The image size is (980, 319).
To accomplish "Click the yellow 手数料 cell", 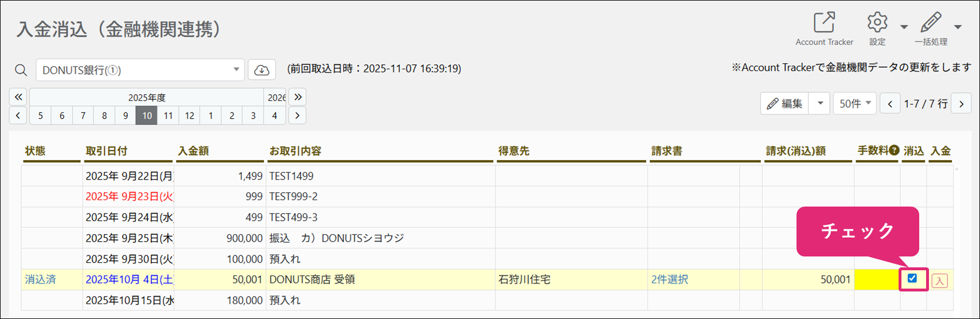I will click(877, 280).
